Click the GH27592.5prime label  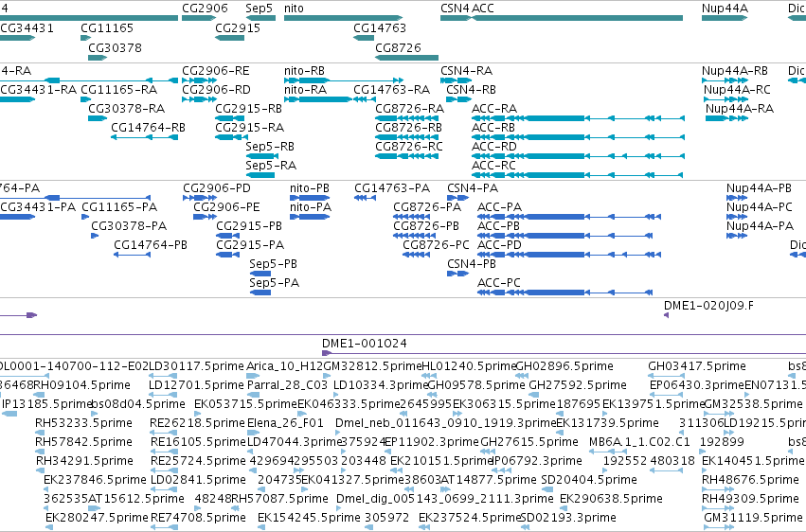tap(578, 385)
